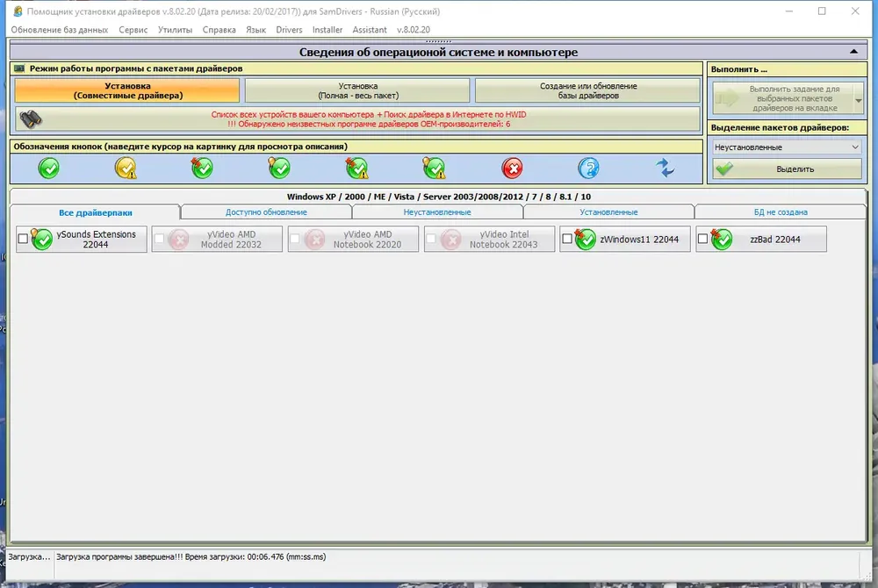Click the ySounds Extensions 22044 status icon

pyautogui.click(x=42, y=239)
